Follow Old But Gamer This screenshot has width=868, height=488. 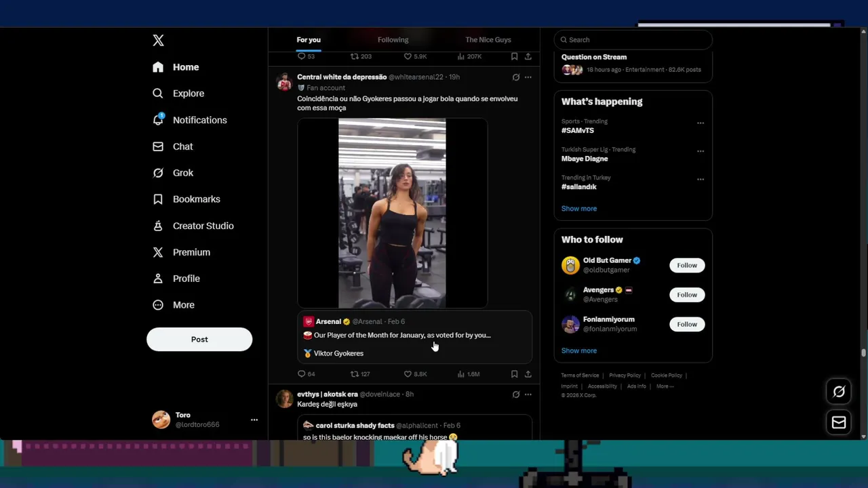(687, 266)
